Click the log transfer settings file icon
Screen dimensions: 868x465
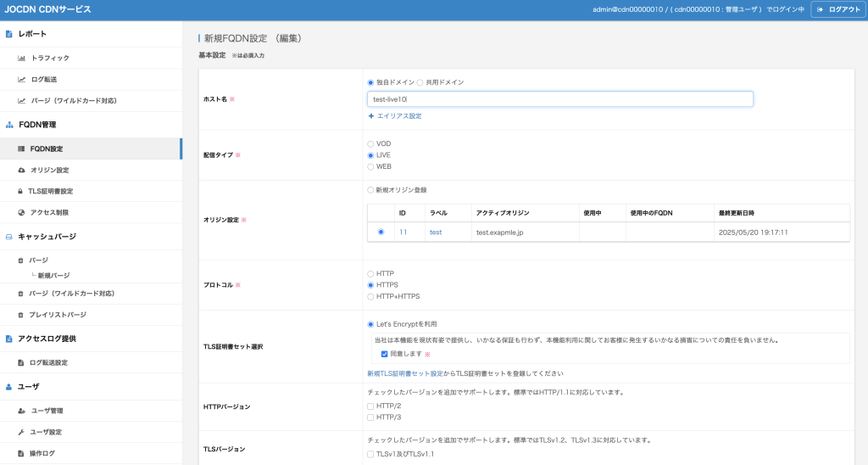coord(20,363)
